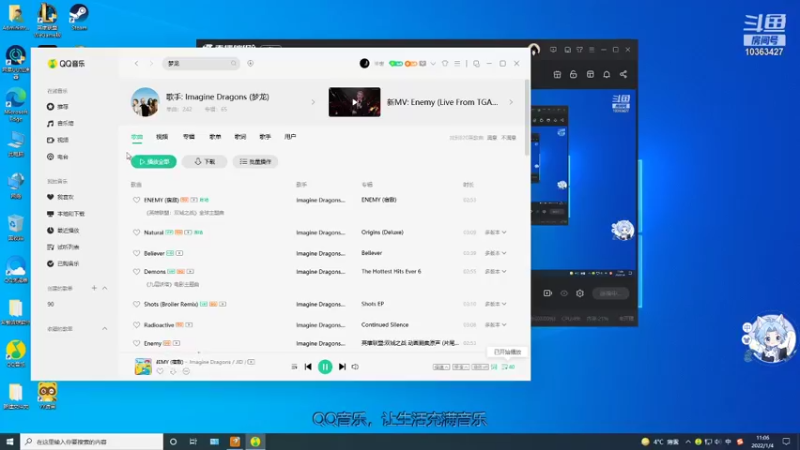Open the user avatar profile in QQ音乐

(x=364, y=63)
